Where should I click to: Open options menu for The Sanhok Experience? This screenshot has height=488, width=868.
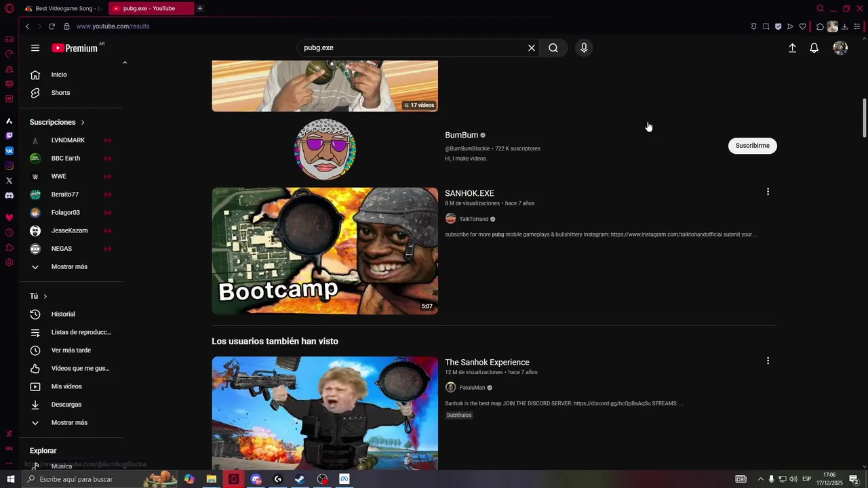click(768, 361)
